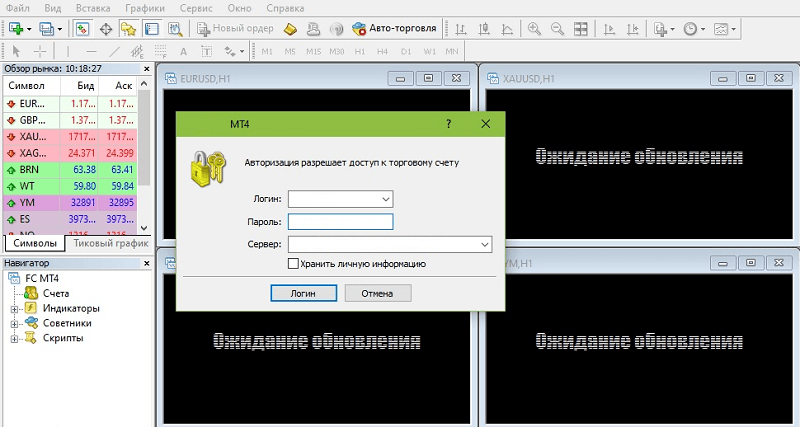Click the Auto-trading toolbar button
The image size is (800, 427).
[394, 29]
